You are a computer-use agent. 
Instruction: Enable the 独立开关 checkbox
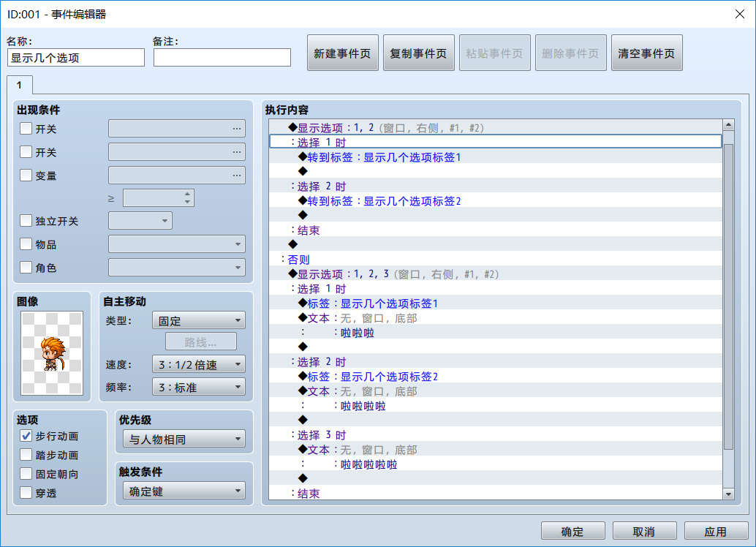26,221
